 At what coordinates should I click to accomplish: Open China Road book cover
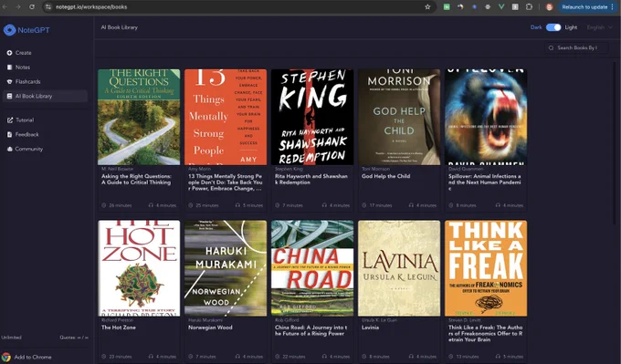[x=312, y=268]
